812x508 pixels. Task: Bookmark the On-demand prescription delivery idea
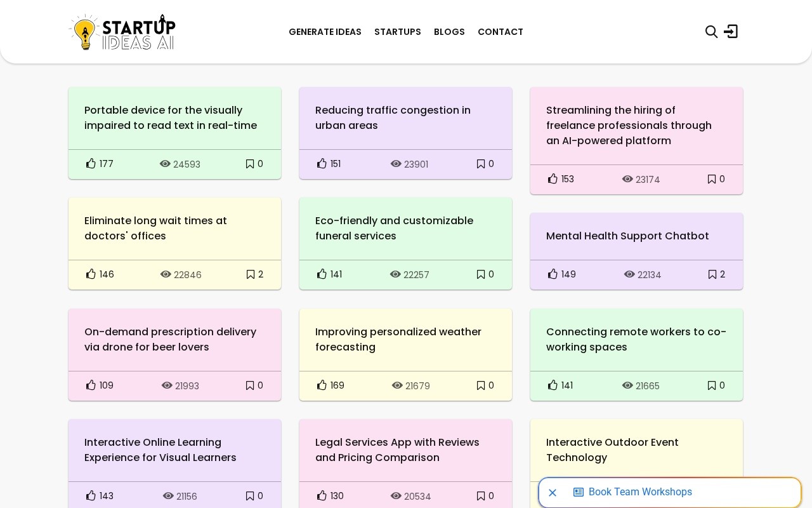(x=250, y=385)
